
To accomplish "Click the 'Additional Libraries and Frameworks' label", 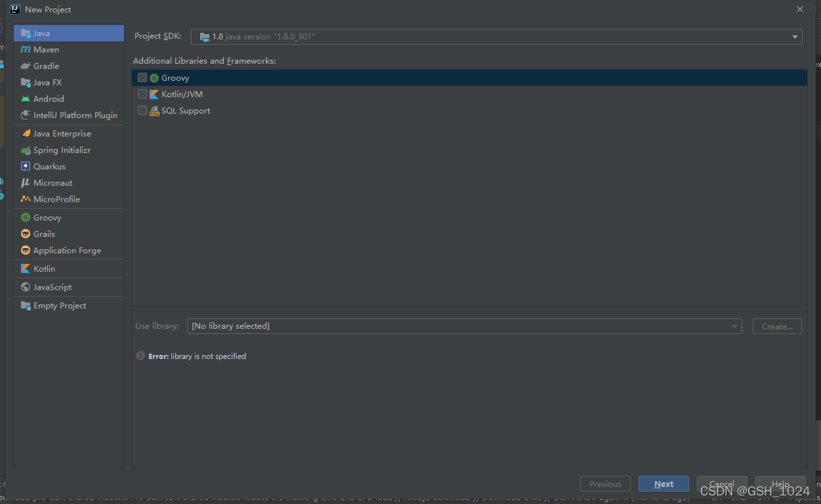I will [204, 60].
